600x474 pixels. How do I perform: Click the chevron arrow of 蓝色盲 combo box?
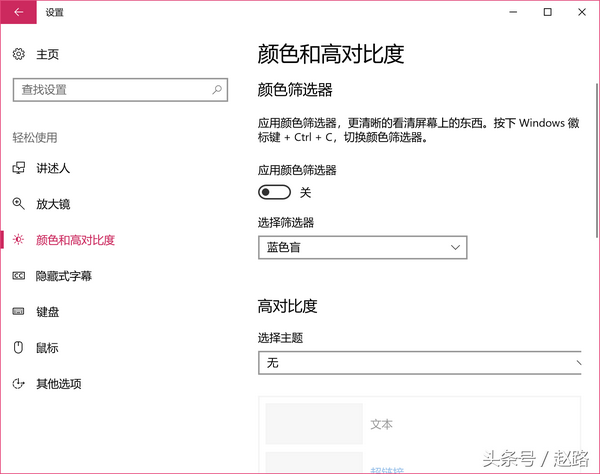coord(455,248)
